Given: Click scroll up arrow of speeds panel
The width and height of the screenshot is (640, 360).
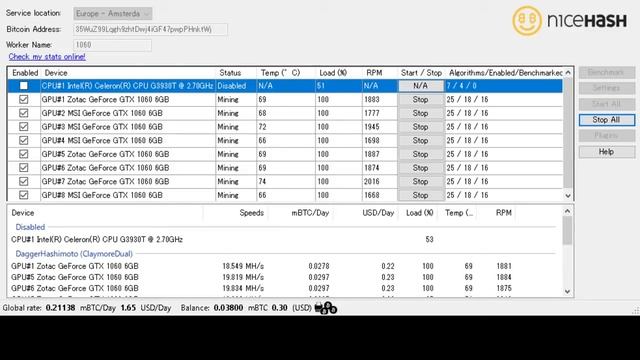Looking at the screenshot, I should (567, 211).
